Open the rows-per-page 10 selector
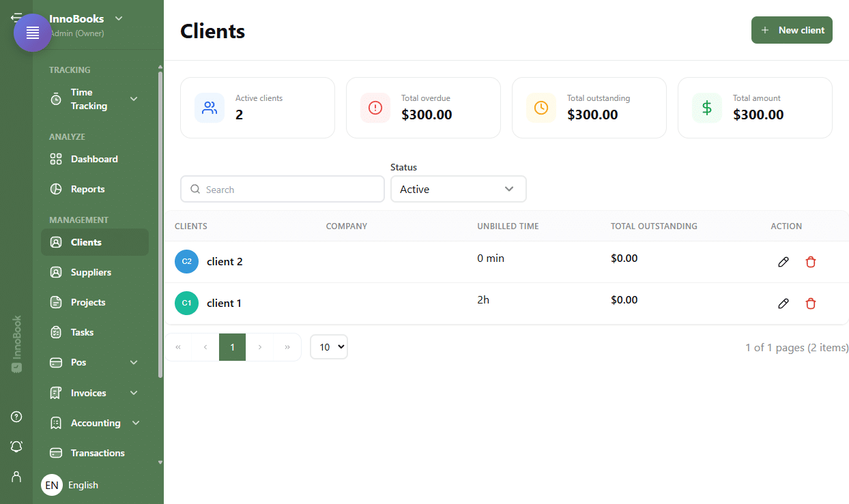The height and width of the screenshot is (504, 849). tap(329, 347)
